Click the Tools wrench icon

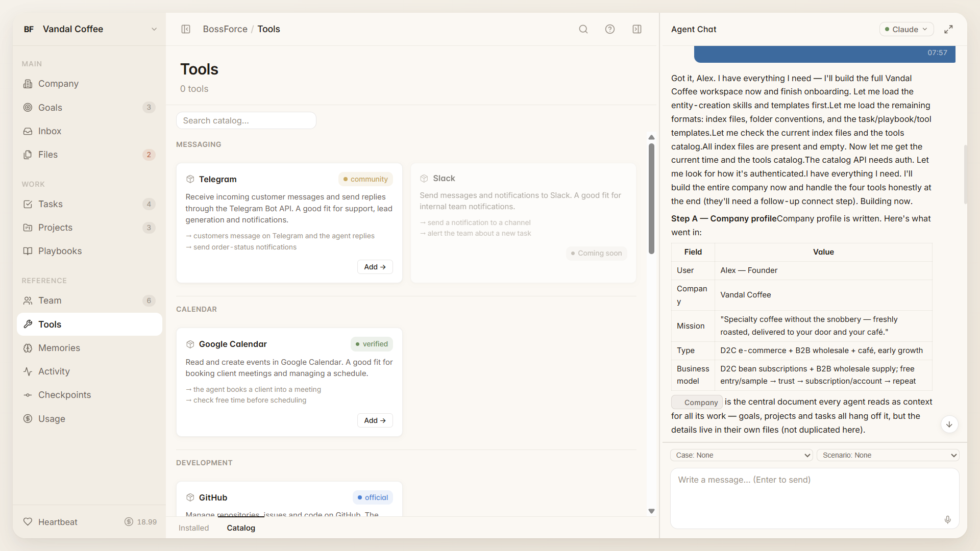point(28,324)
